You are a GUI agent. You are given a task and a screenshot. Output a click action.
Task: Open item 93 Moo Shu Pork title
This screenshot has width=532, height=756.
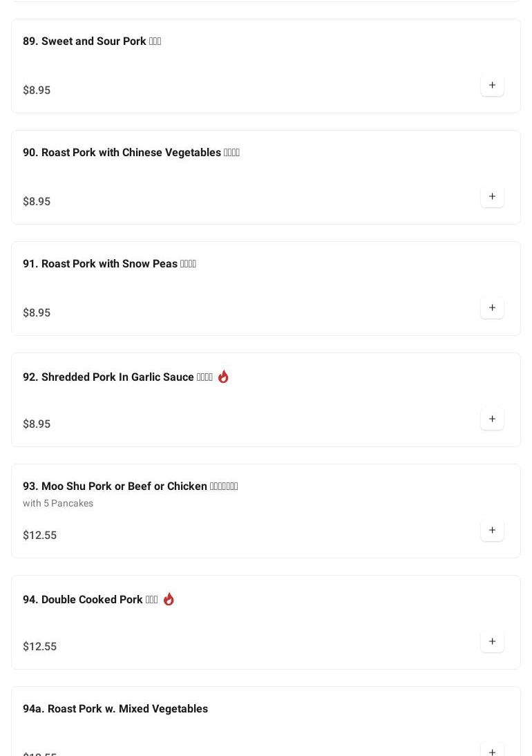130,486
